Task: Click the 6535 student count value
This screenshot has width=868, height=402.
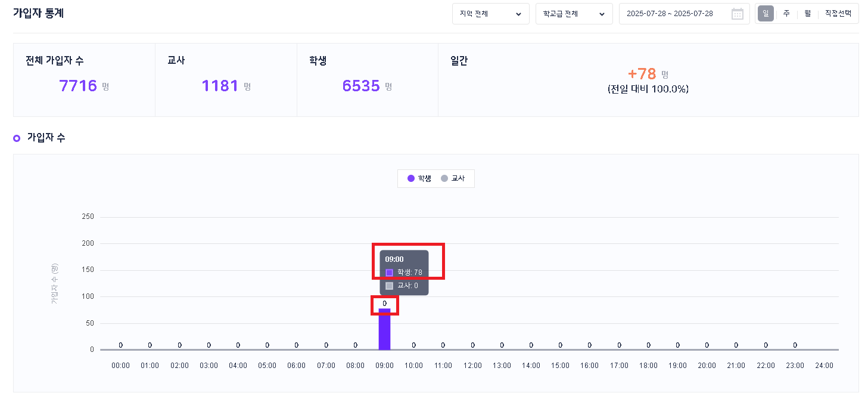Action: [x=361, y=86]
